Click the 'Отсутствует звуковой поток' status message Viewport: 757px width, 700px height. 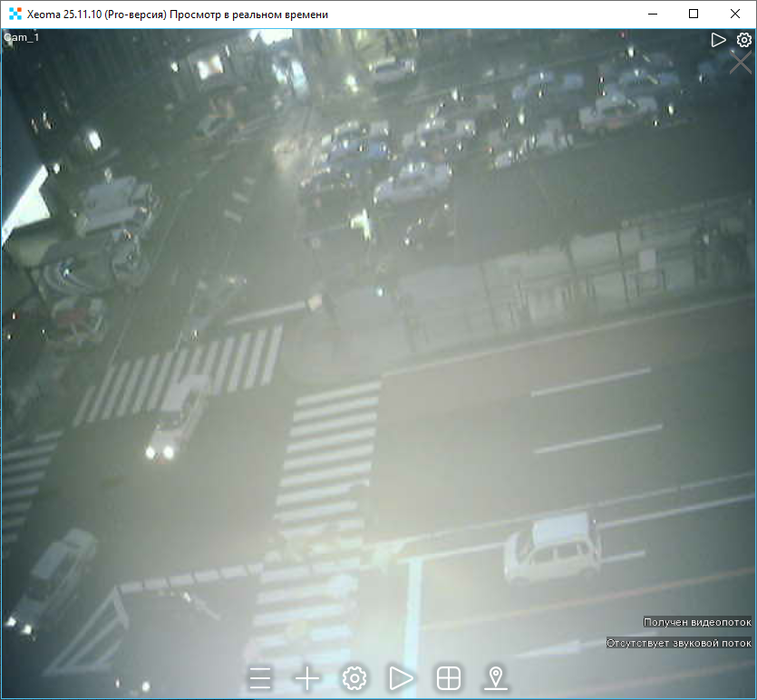(x=679, y=643)
